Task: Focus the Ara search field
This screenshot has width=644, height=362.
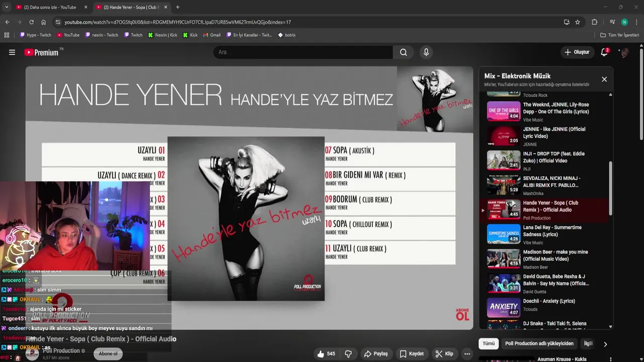Action: [303, 52]
